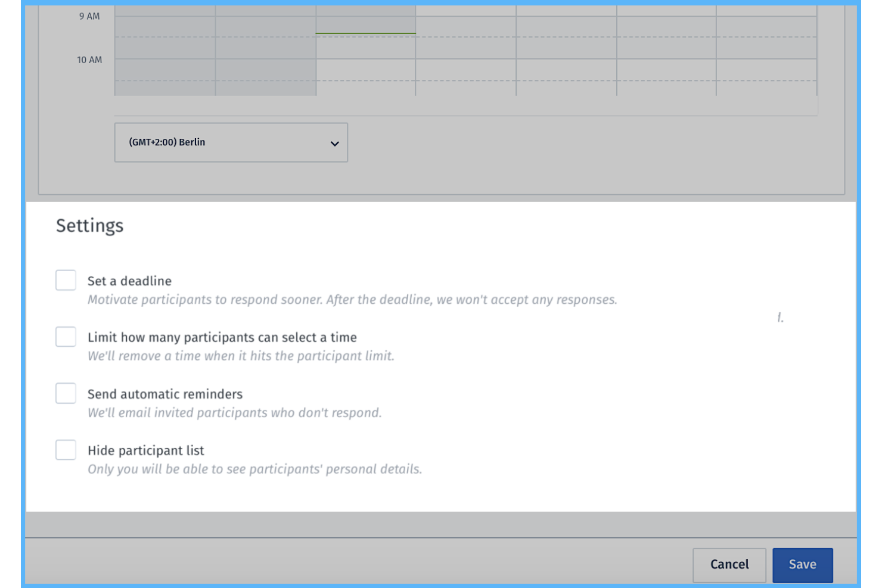Click the Settings heading
The image size is (882, 588).
(x=90, y=226)
